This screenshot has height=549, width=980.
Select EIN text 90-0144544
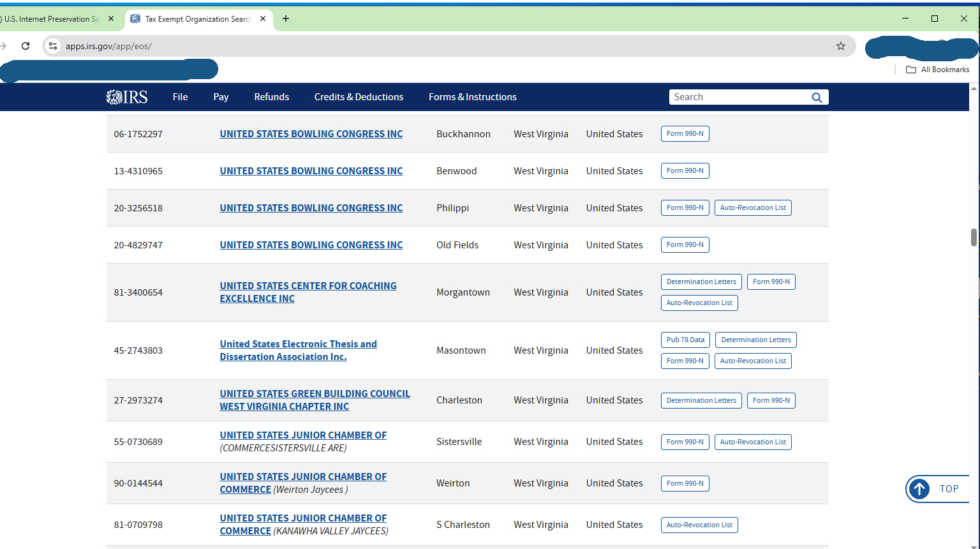138,483
